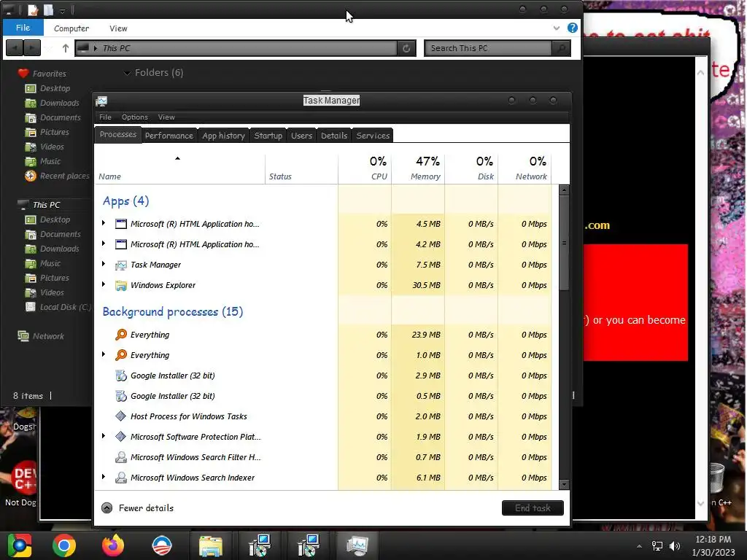Collapse the Folders (6) group
This screenshot has height=560, width=747.
pyautogui.click(x=127, y=73)
